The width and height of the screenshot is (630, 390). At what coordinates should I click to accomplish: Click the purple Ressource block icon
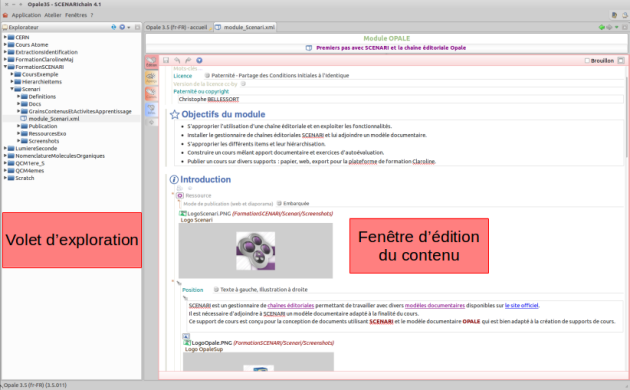180,196
